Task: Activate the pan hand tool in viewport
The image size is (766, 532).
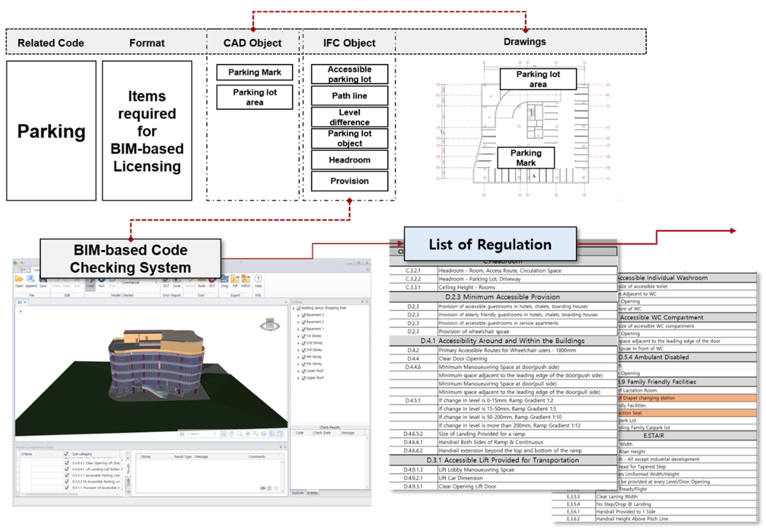Action: (231, 434)
